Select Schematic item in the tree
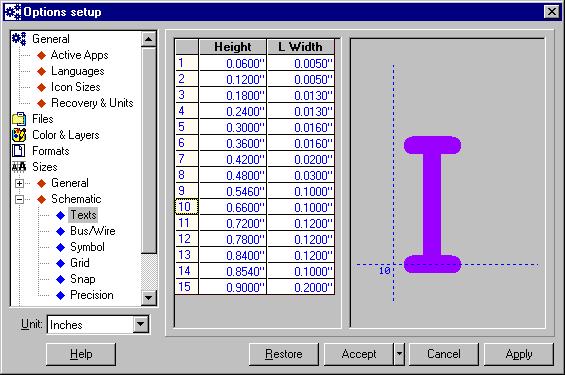 coord(76,199)
